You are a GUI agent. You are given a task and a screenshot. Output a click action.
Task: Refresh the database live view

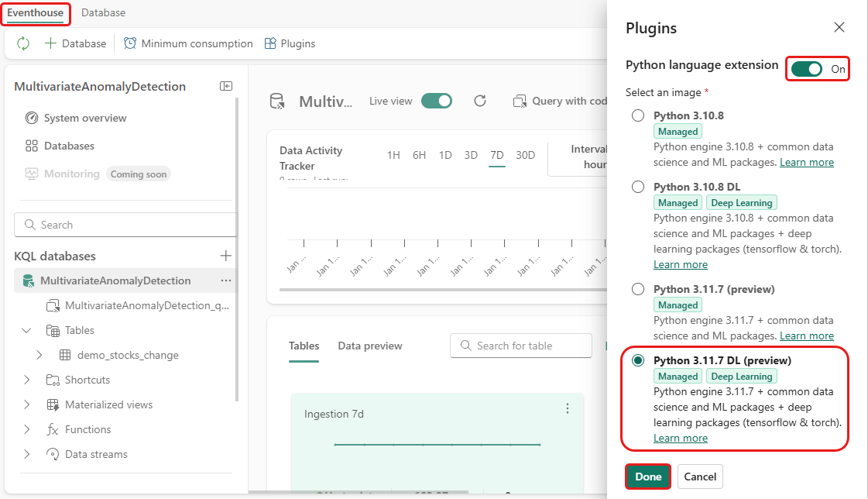coord(480,101)
